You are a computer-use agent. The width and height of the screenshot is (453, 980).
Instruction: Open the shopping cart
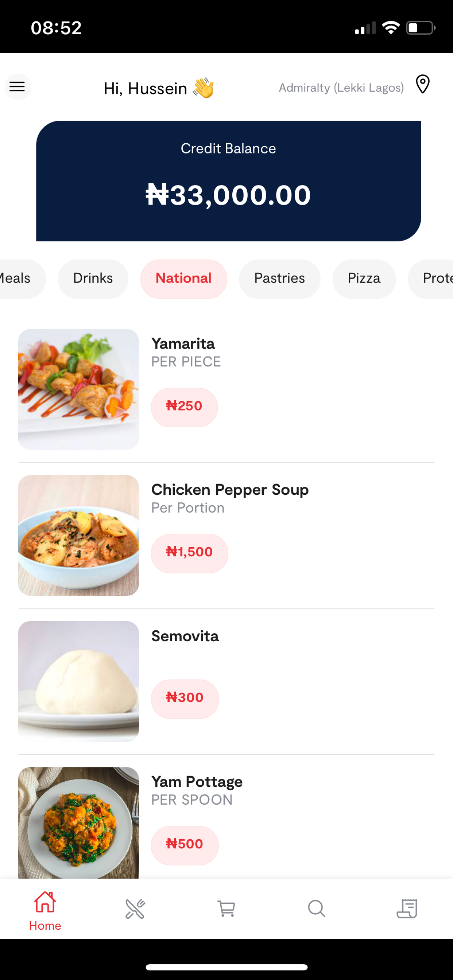pos(226,909)
